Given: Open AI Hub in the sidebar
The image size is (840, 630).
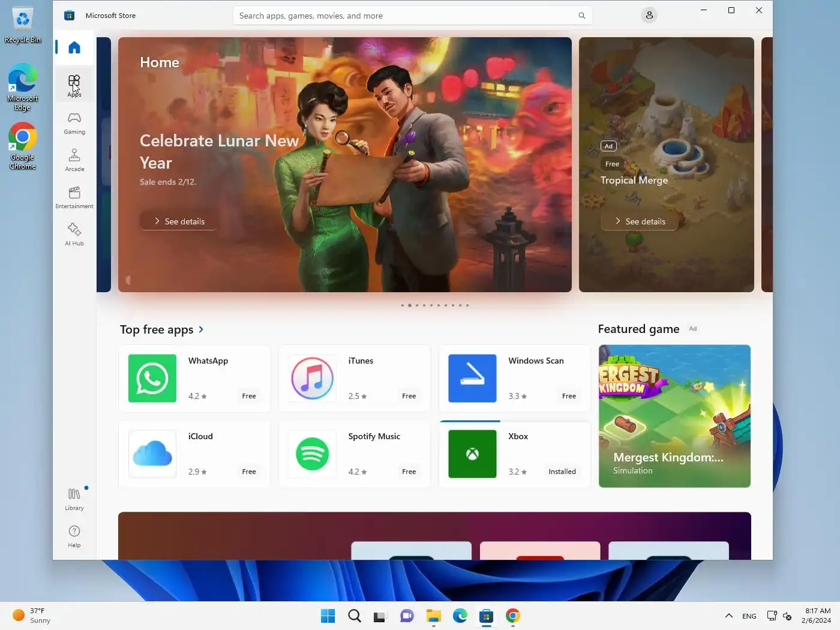Looking at the screenshot, I should (x=74, y=235).
